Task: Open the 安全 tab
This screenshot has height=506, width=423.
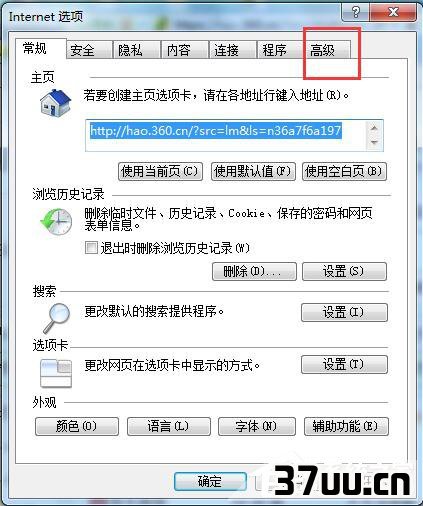Action: pyautogui.click(x=89, y=50)
